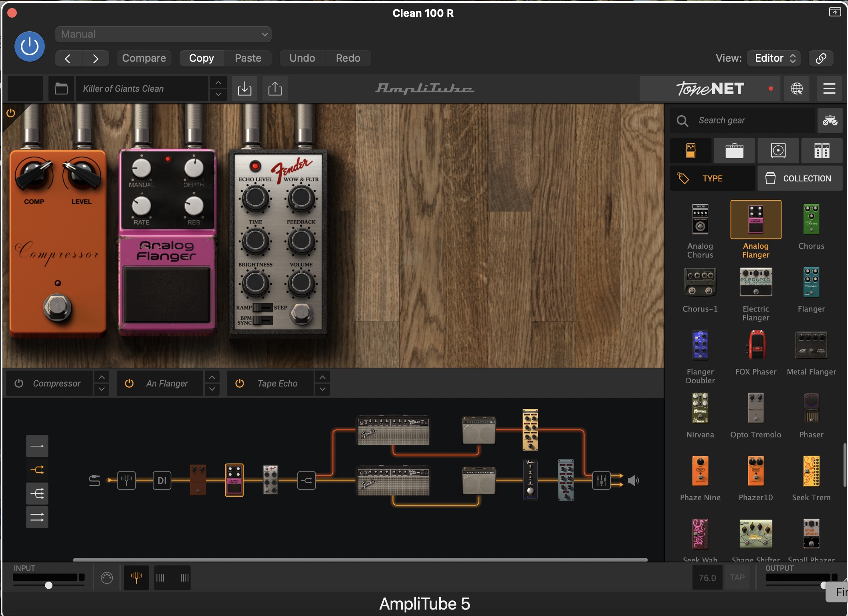Screen dimensions: 848x616
Task: Toggle the stomp section power in corner
Action: (11, 113)
